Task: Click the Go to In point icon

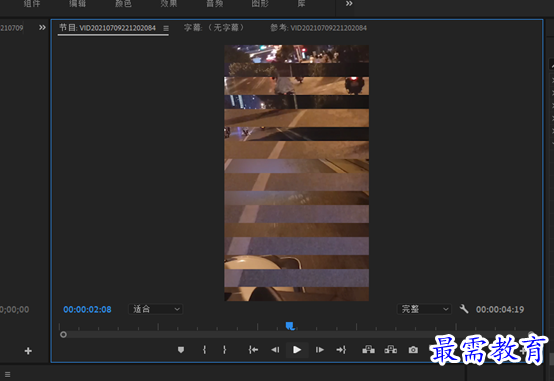Action: pos(253,350)
